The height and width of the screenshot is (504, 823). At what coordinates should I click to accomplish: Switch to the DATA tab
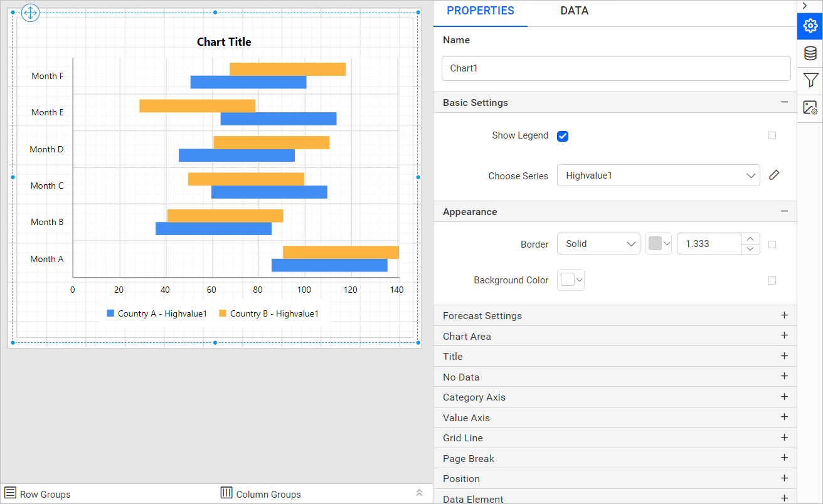pos(574,11)
